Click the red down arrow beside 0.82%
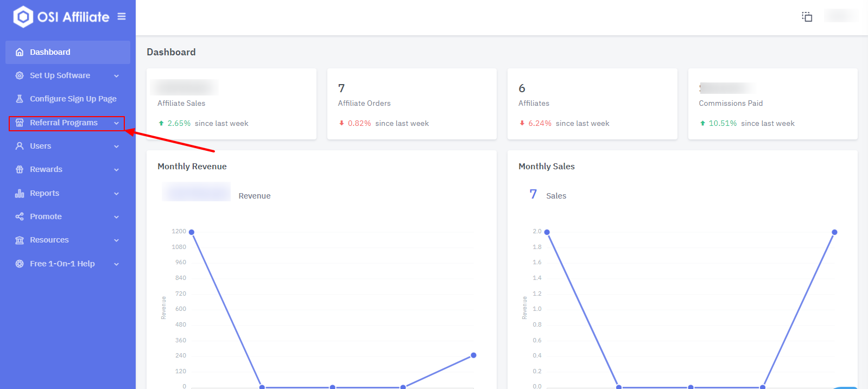Viewport: 868px width, 389px height. click(x=341, y=123)
